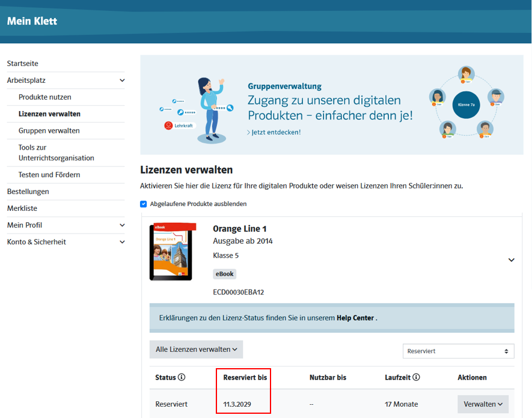Click the Ausgabe ab 2014 subtitle

[x=243, y=241]
